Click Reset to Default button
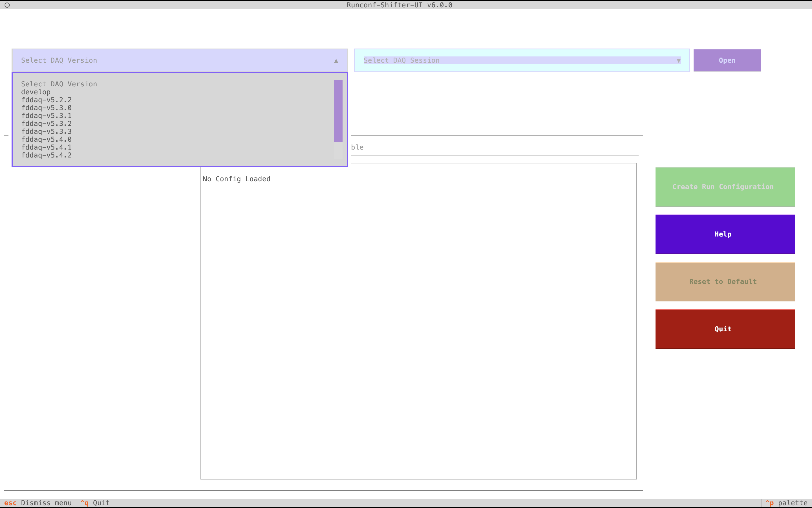Screen dimensions: 812x508 click(x=725, y=282)
